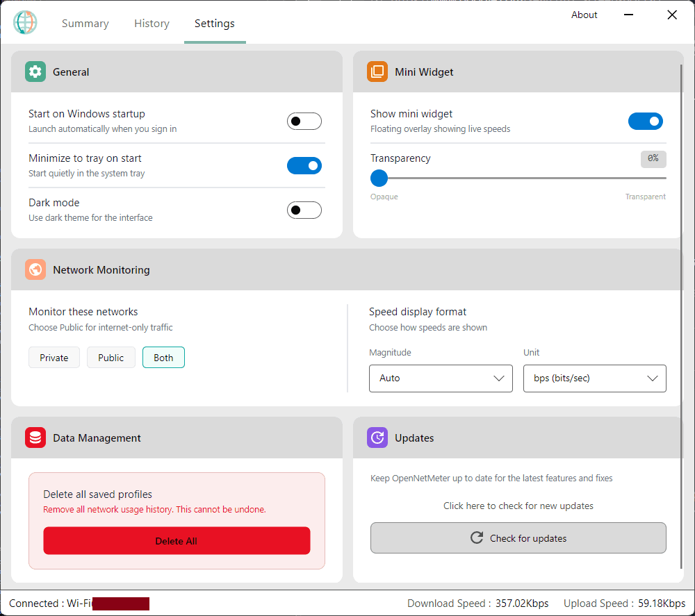
Task: Click the Mini Widget orange icon
Action: pos(377,72)
